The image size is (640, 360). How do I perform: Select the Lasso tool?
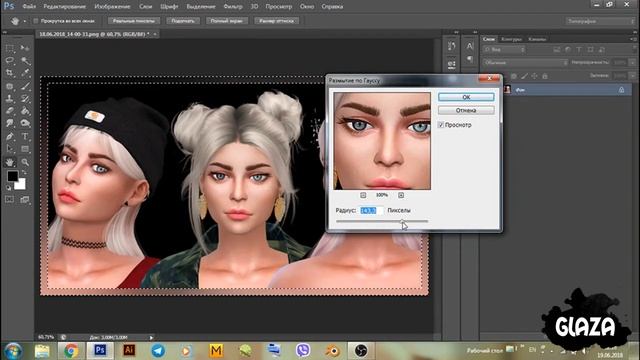click(x=10, y=61)
